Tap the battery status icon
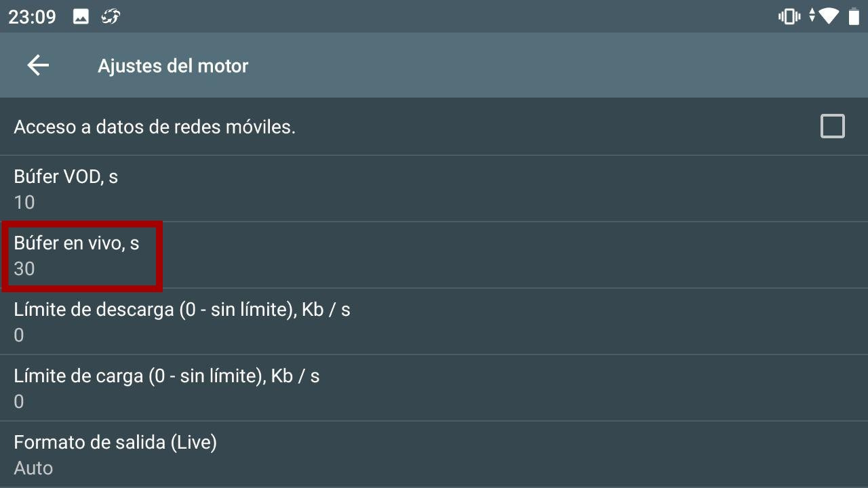 pos(854,17)
